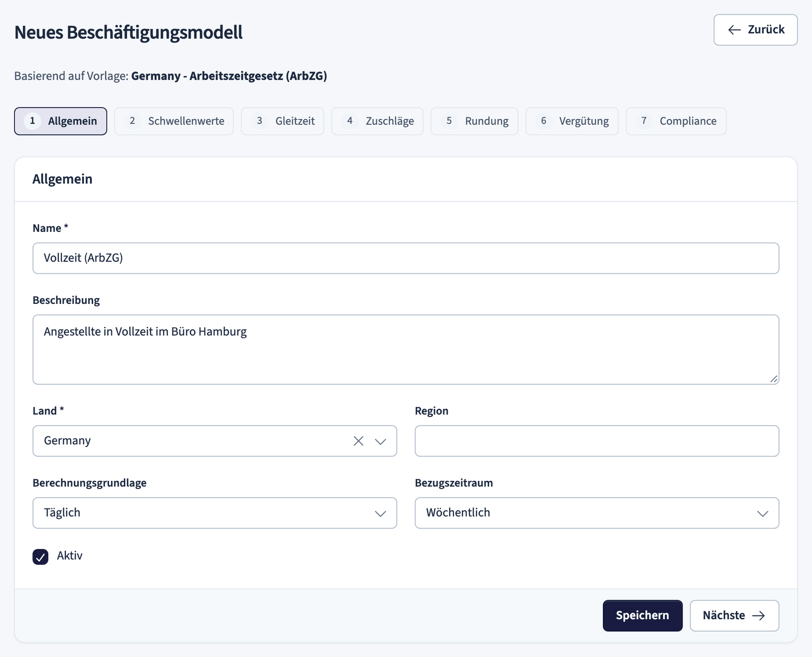Click the template name Germany - Arbeitszeitgesetz (ArbZG)

pos(229,76)
